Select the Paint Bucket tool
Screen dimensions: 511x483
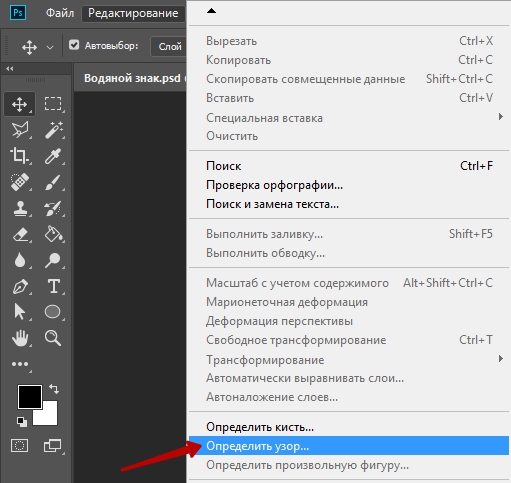tap(53, 234)
